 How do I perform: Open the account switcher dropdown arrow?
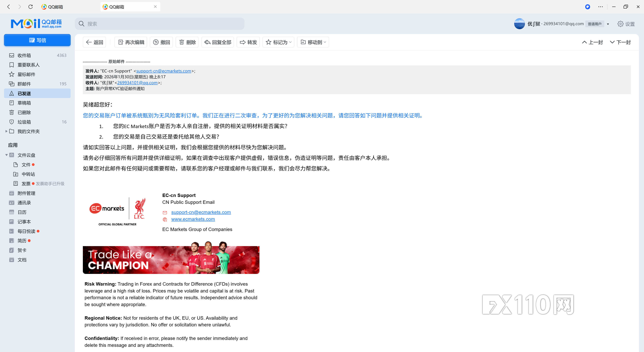click(x=608, y=24)
